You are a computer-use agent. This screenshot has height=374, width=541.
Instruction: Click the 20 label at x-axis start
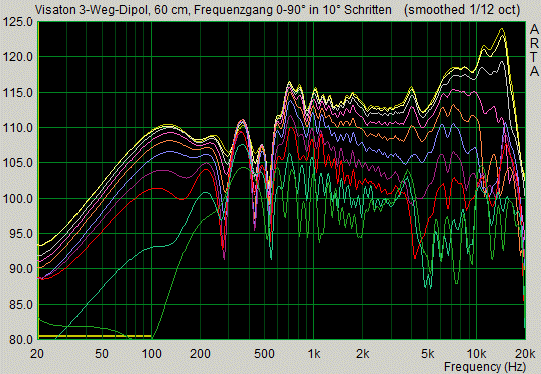(x=37, y=354)
